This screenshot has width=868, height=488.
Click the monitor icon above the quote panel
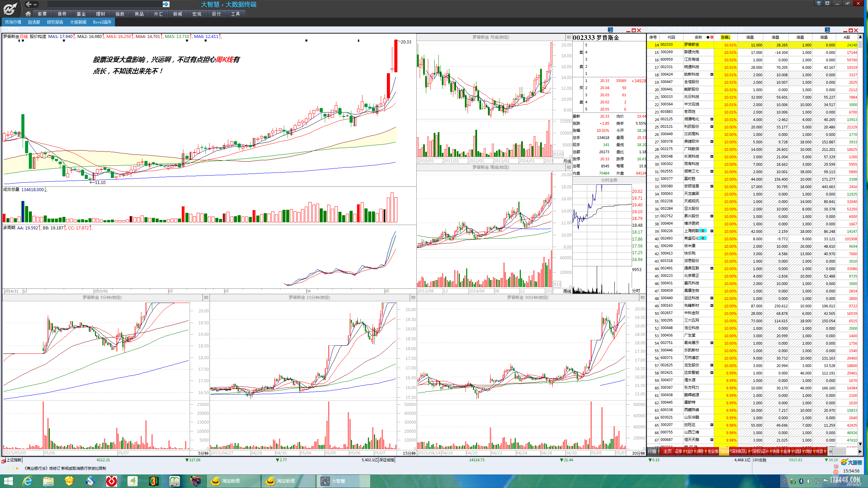point(611,30)
